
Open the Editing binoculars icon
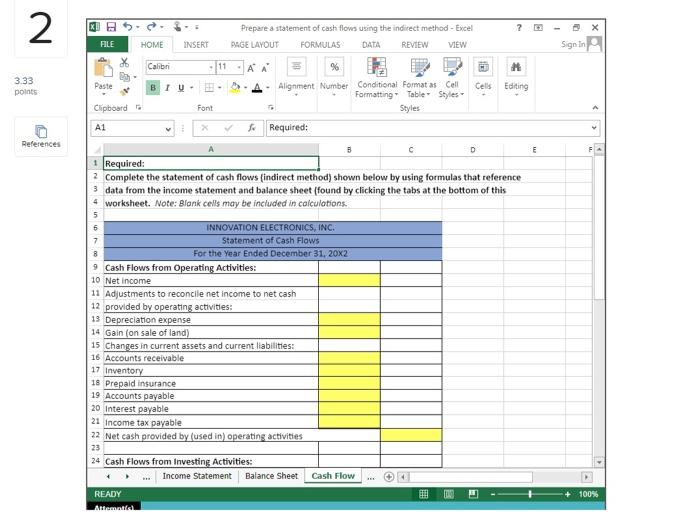pyautogui.click(x=516, y=67)
